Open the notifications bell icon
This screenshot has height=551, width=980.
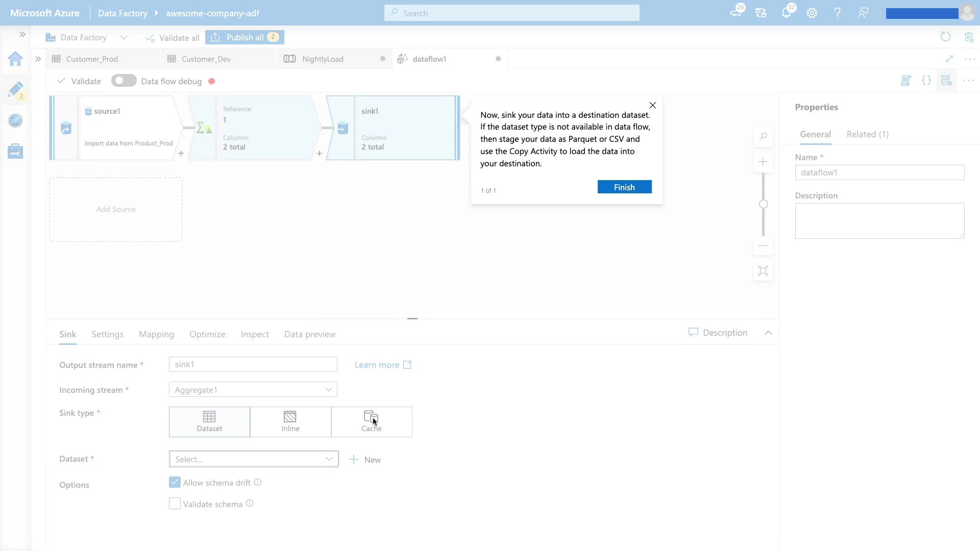pos(786,13)
